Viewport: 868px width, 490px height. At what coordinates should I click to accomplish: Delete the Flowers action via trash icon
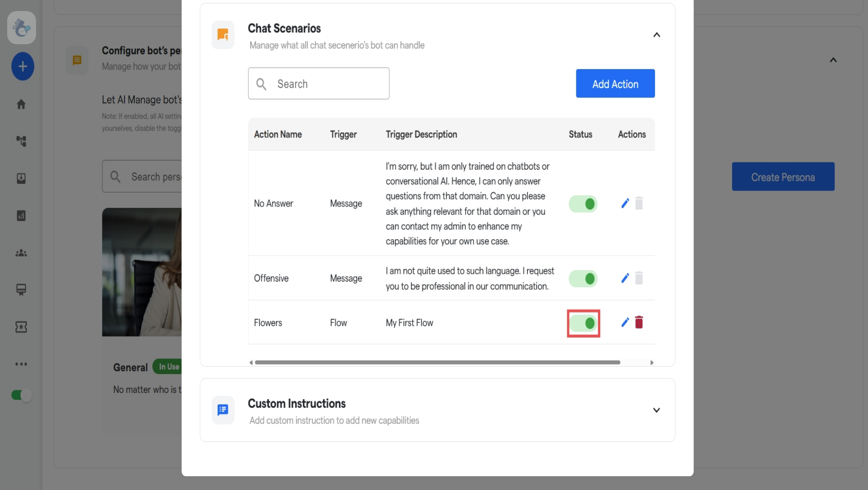coord(639,322)
